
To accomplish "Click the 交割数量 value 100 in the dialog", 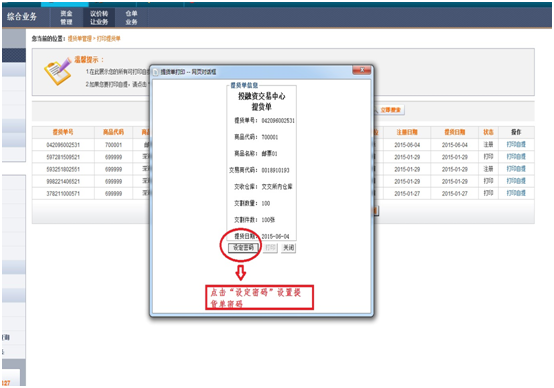I will pos(266,204).
